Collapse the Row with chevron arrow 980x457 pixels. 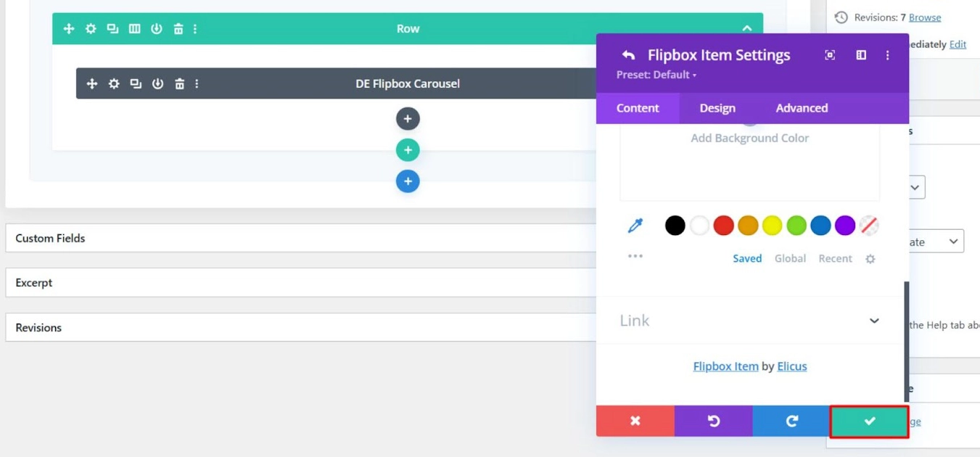[746, 29]
